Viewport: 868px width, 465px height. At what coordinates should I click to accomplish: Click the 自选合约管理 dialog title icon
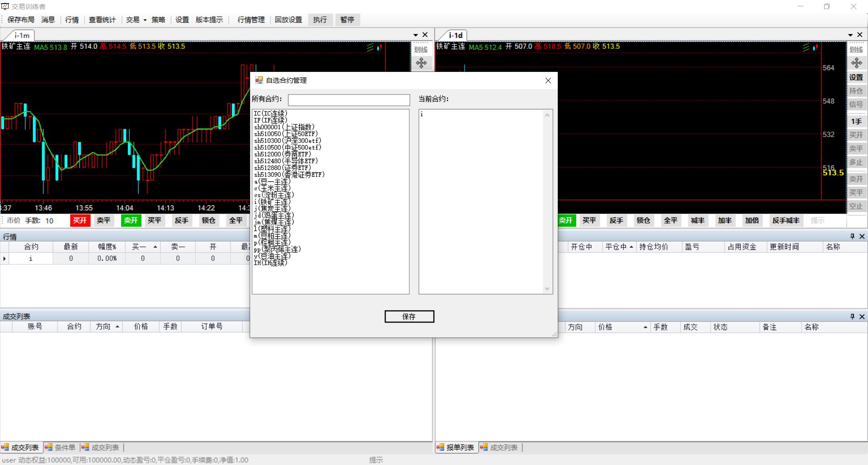(x=259, y=81)
